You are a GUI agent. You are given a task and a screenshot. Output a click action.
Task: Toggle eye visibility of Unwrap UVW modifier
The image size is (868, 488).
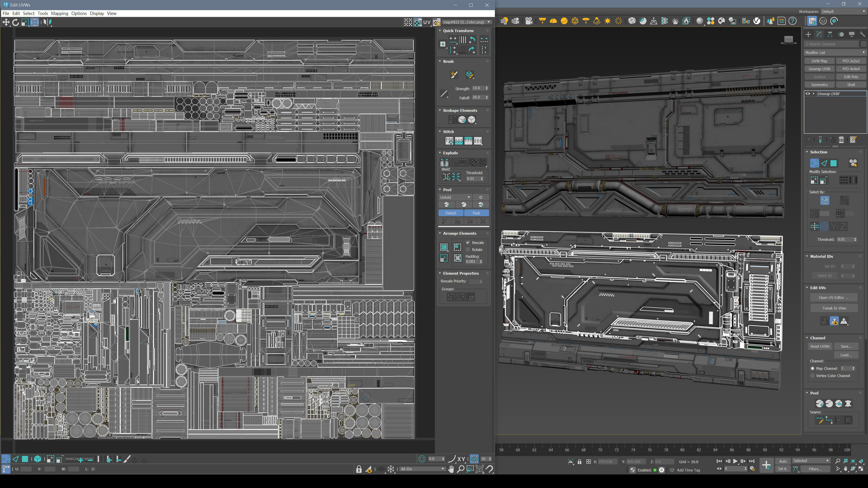pos(808,94)
